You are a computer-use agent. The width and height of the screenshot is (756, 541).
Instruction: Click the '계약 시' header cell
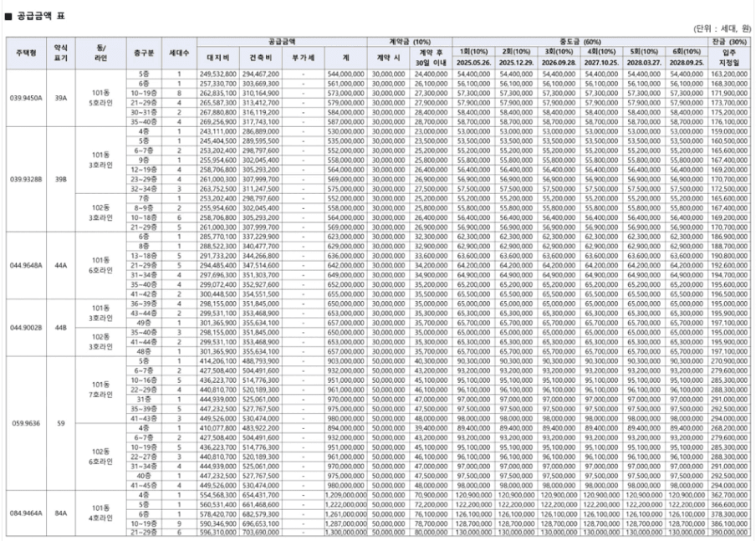(389, 58)
